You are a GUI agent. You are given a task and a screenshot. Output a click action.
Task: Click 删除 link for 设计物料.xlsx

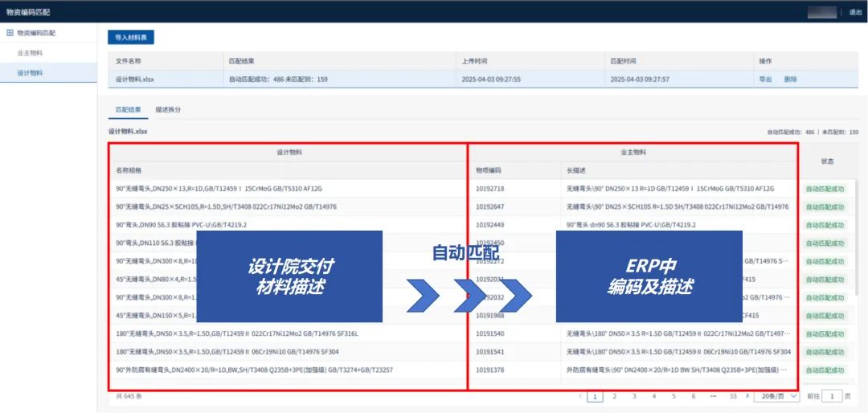[x=791, y=80]
